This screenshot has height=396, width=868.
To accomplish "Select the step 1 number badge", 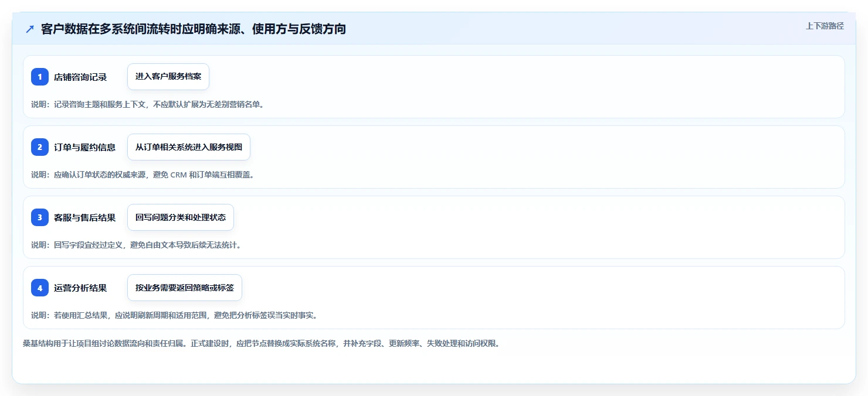I will pyautogui.click(x=40, y=77).
